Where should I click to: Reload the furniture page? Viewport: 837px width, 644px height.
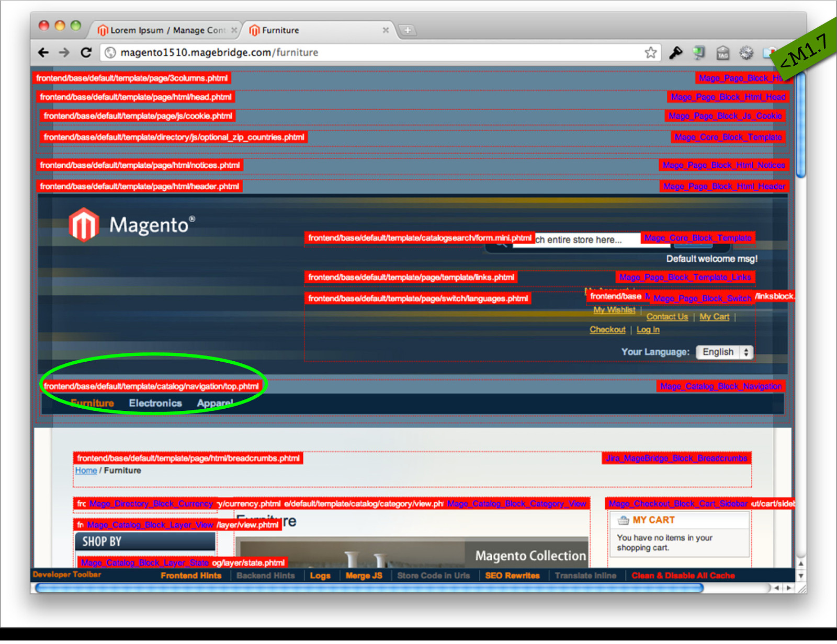point(86,52)
